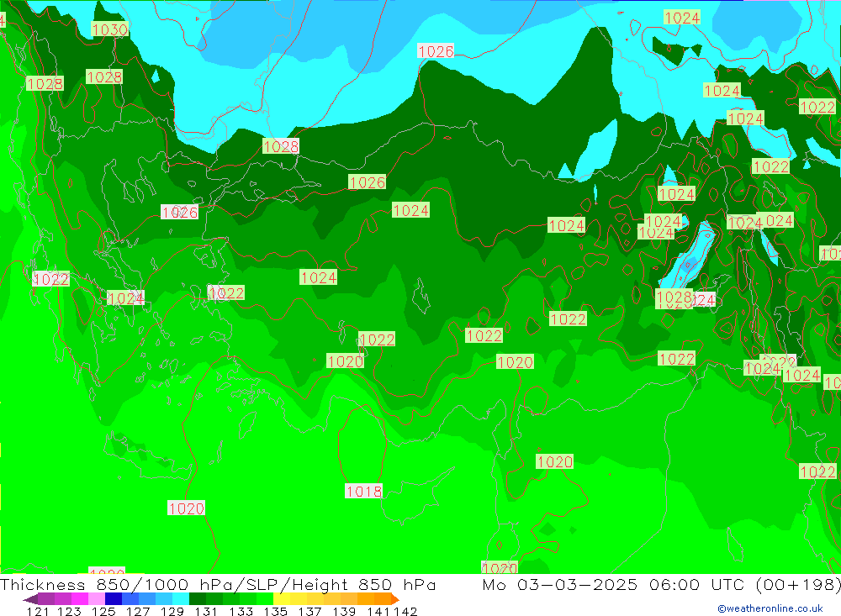This screenshot has width=841, height=616.
Task: Open the weatheronline.co.uk copyright link
Action: (770, 608)
